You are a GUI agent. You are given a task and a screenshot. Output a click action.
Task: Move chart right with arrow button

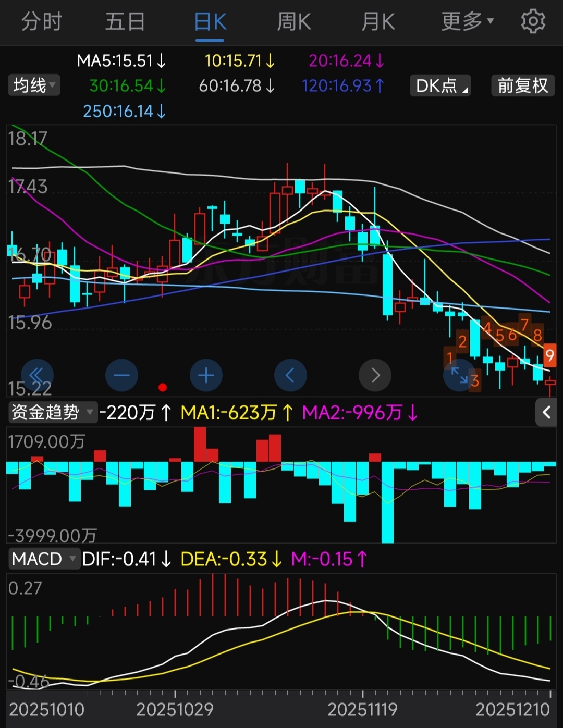coord(375,375)
